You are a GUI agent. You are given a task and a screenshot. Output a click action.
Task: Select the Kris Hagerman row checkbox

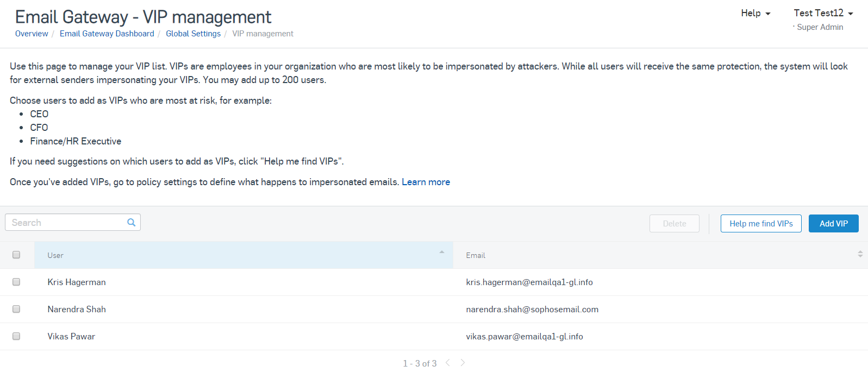click(x=16, y=282)
